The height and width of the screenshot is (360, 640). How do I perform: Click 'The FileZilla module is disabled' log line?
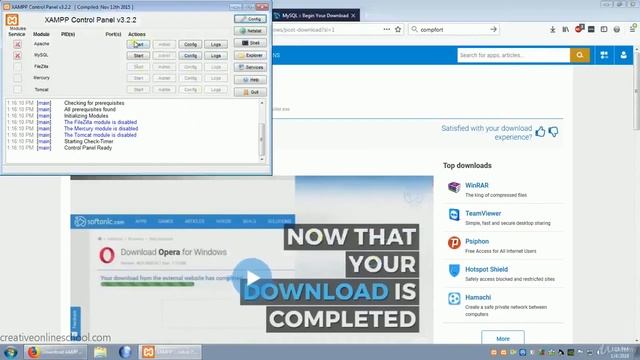[x=100, y=122]
